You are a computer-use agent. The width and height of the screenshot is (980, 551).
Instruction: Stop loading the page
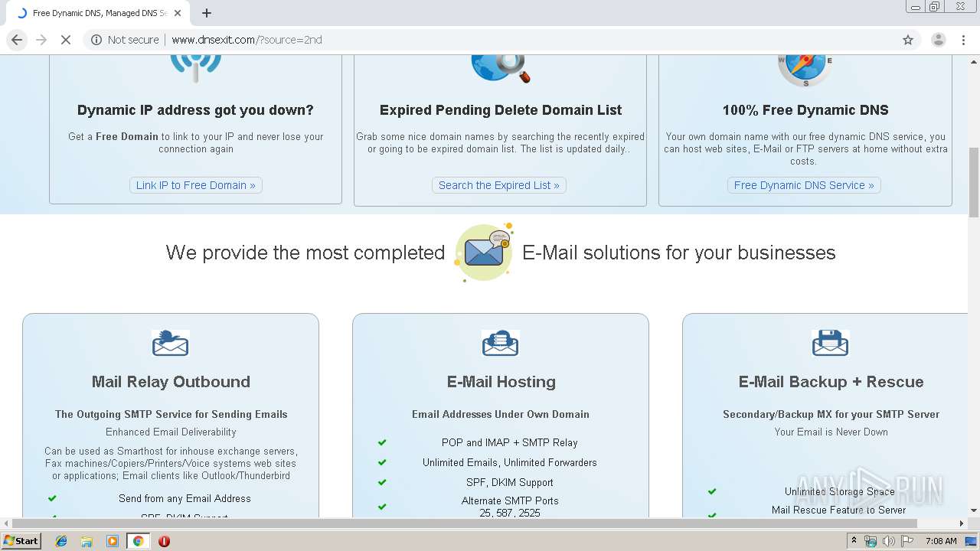66,40
